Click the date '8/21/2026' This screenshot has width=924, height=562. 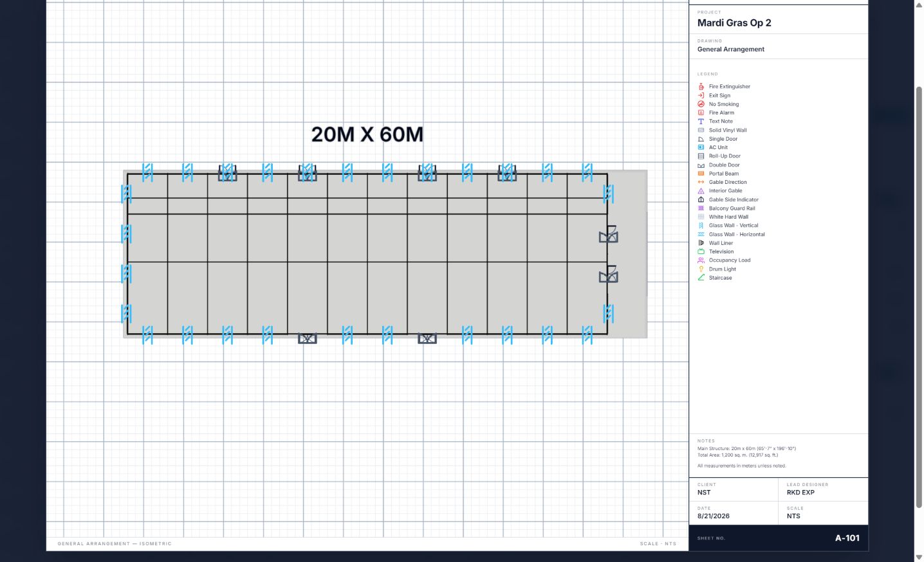[x=714, y=516]
